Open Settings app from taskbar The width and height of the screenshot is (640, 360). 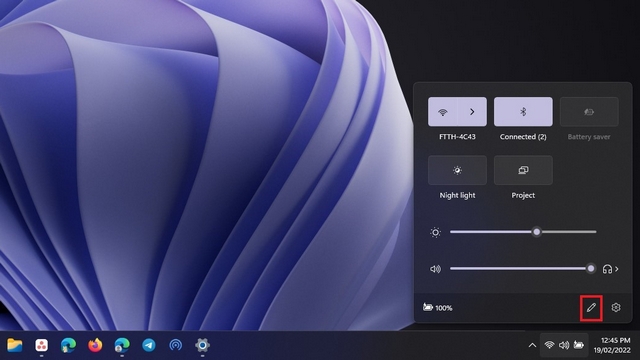[202, 345]
